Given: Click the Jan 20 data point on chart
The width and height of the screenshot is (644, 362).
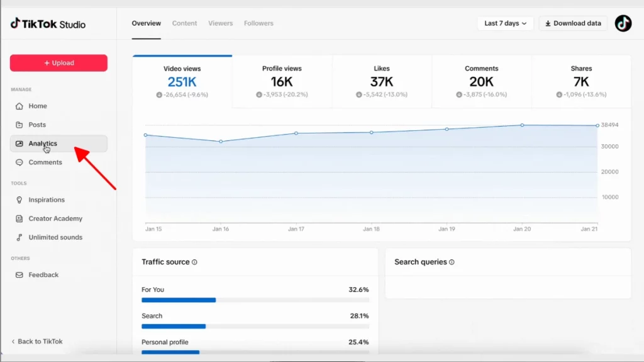Looking at the screenshot, I should point(522,125).
